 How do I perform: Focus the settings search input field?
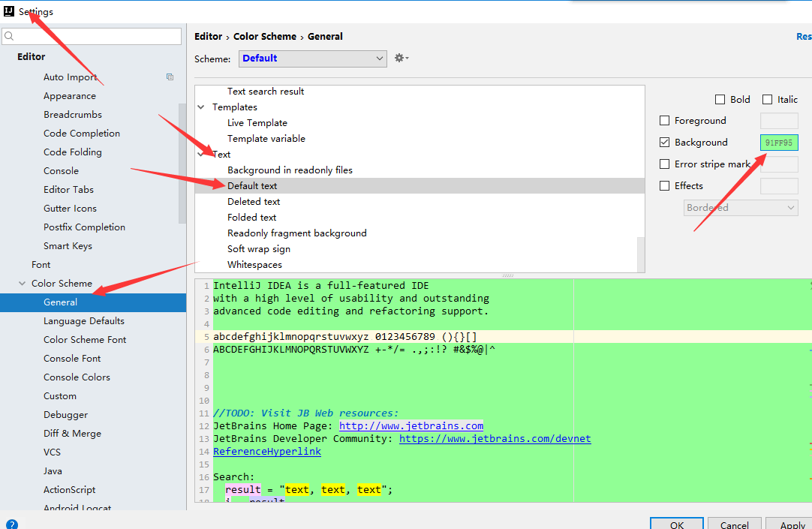click(x=92, y=36)
